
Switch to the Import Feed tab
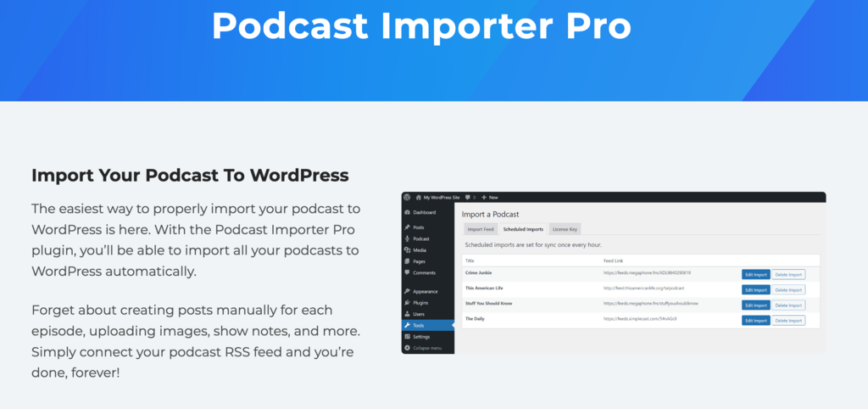click(480, 229)
